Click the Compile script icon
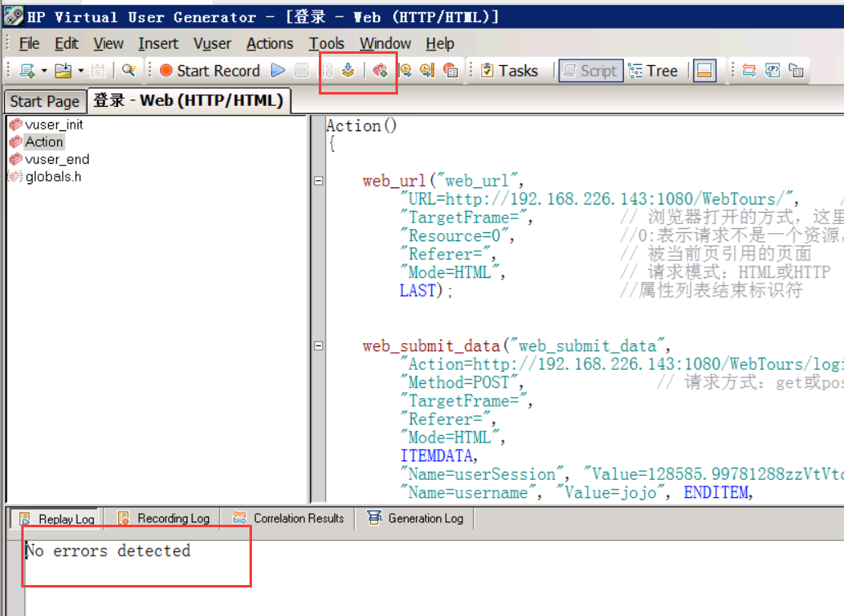Image resolution: width=844 pixels, height=616 pixels. 348,71
